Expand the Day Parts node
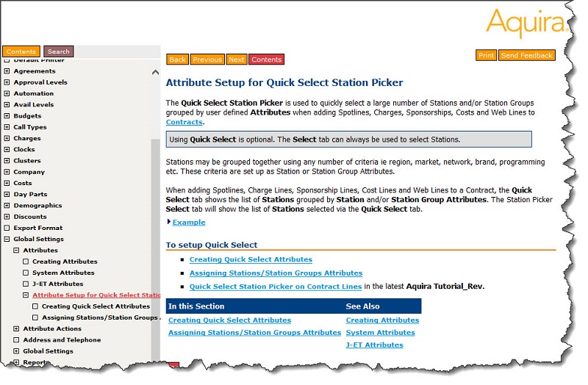588x385 pixels. pyautogui.click(x=7, y=194)
